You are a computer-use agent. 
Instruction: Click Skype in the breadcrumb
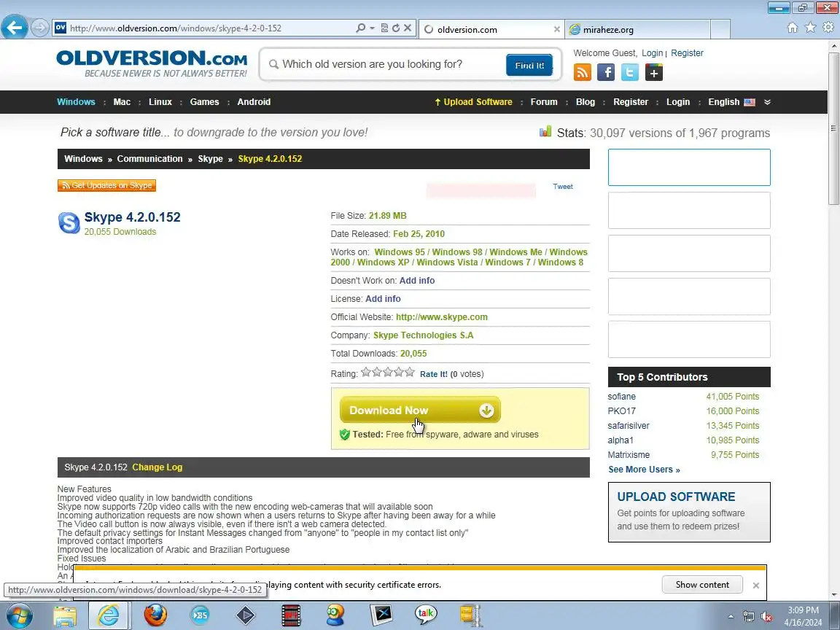tap(210, 158)
